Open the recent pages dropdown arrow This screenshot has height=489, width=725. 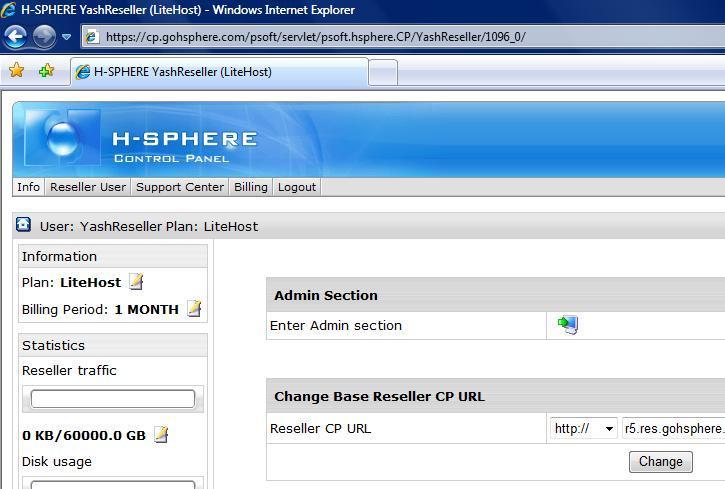point(66,37)
